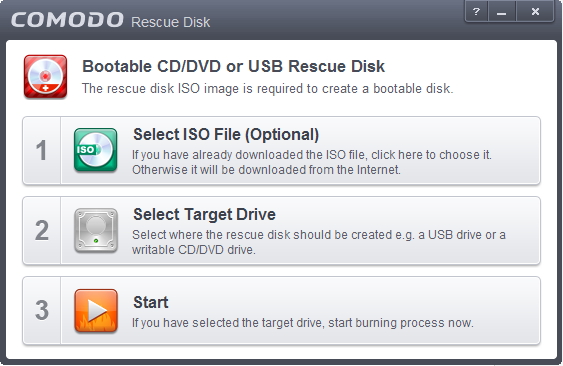This screenshot has width=563, height=366.
Task: Click the orange Start play icon
Action: (x=96, y=310)
